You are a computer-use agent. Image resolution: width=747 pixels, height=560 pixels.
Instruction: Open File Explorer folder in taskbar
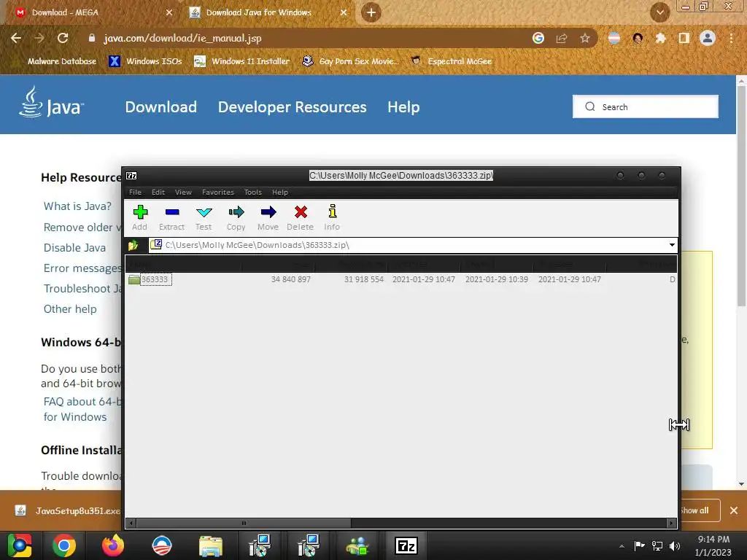(x=211, y=545)
